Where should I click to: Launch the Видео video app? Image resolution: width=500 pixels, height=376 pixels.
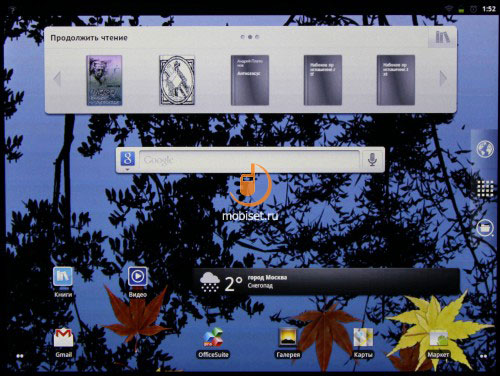[x=138, y=282]
